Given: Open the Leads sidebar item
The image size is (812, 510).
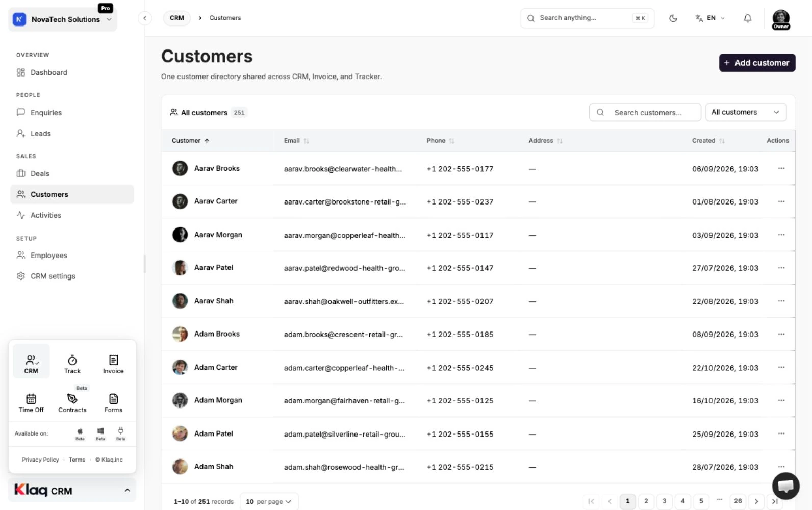Looking at the screenshot, I should tap(72, 134).
